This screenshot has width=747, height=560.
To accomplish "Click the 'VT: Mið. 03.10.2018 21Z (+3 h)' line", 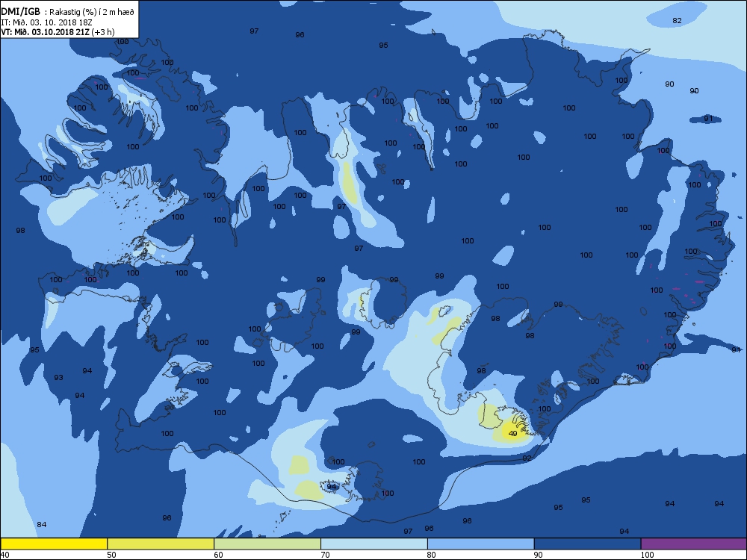I will [58, 32].
